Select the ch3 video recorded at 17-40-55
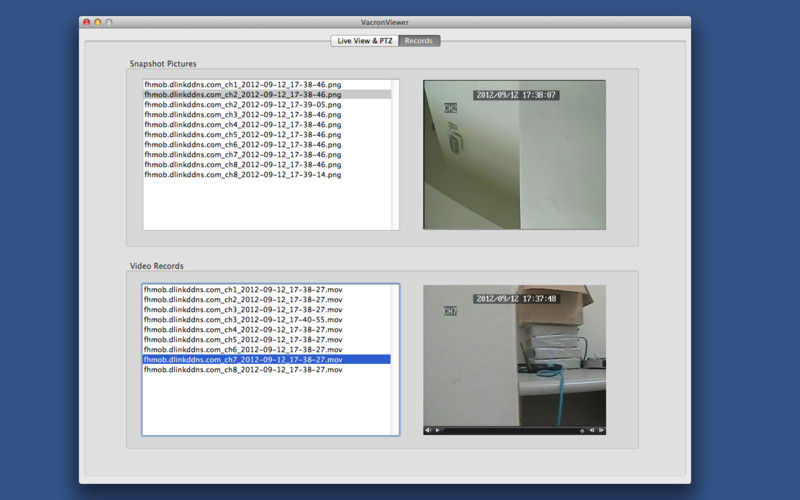800x500 pixels. 242,320
